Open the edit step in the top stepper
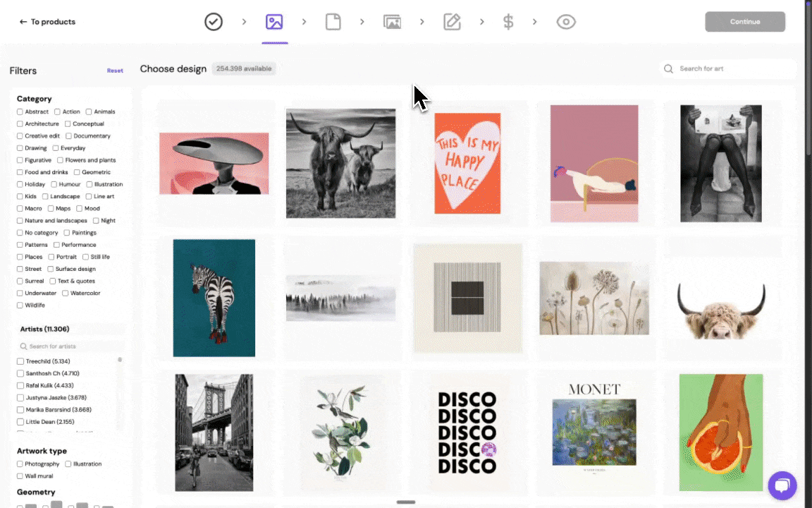 click(452, 22)
